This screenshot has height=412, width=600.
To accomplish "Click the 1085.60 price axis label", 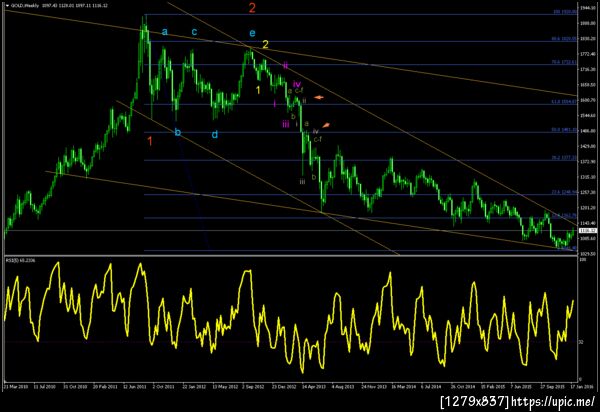I will 588,238.
